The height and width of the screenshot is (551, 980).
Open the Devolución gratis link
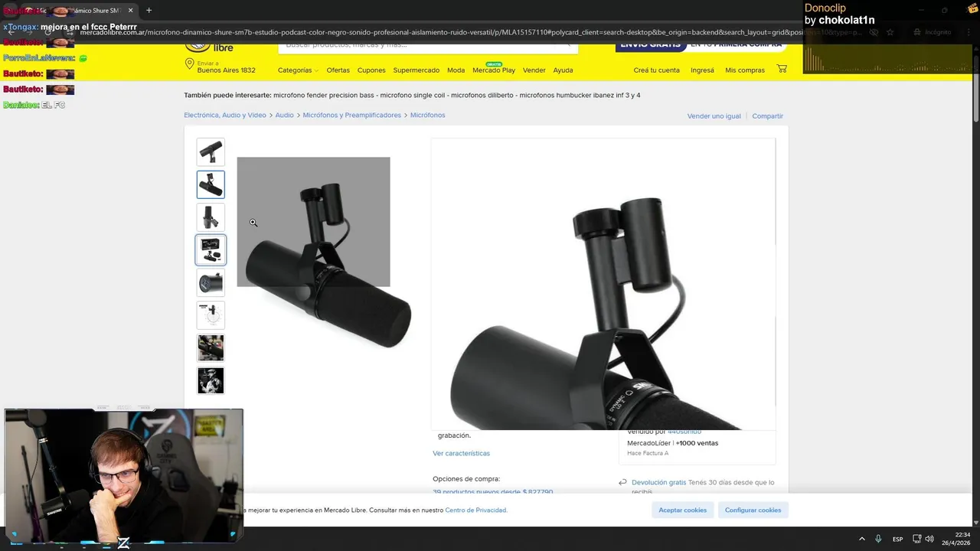click(x=658, y=482)
